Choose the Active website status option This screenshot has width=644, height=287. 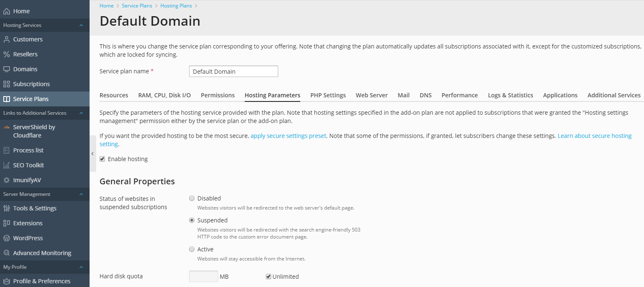click(192, 249)
